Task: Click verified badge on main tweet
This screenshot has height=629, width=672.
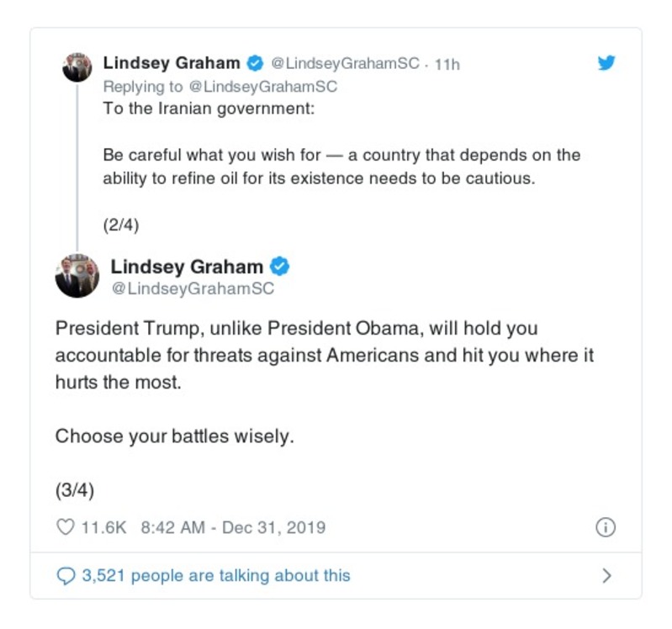Action: pos(280,267)
